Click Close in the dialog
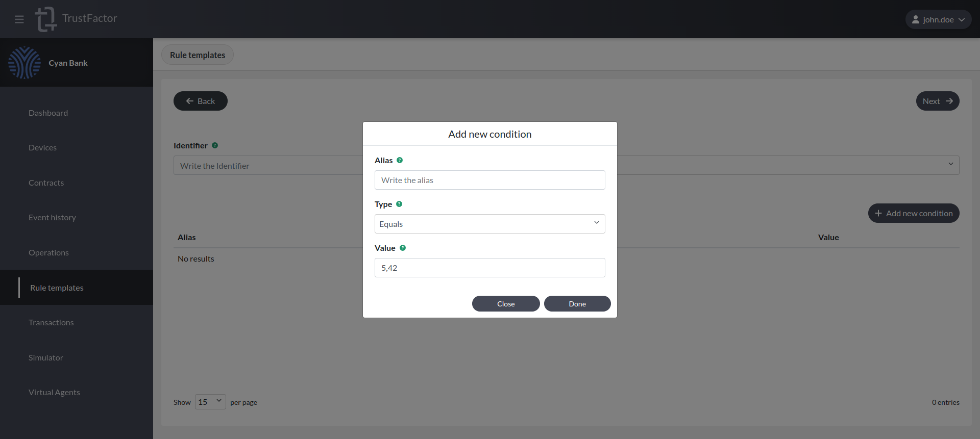 [x=506, y=303]
